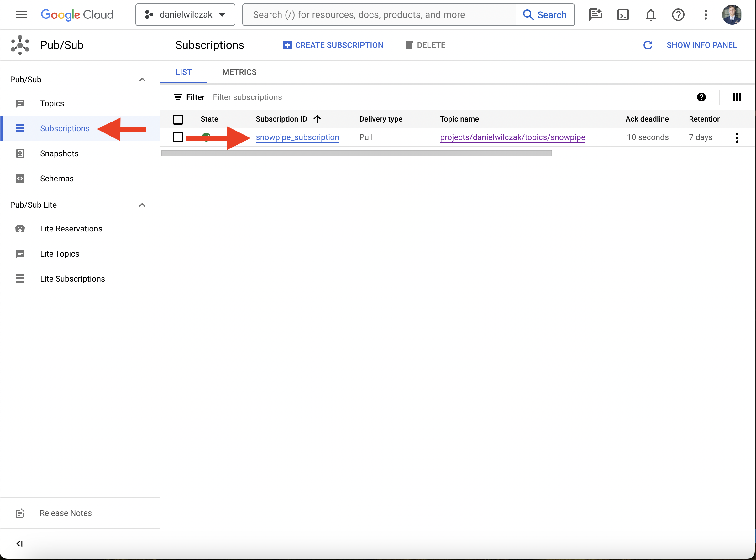Click the blue Search button

[x=545, y=15]
